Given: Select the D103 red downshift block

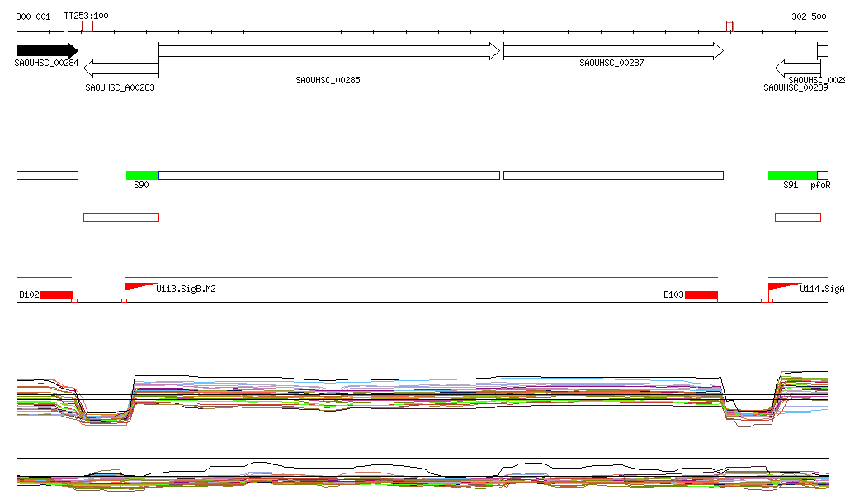Looking at the screenshot, I should 701,294.
